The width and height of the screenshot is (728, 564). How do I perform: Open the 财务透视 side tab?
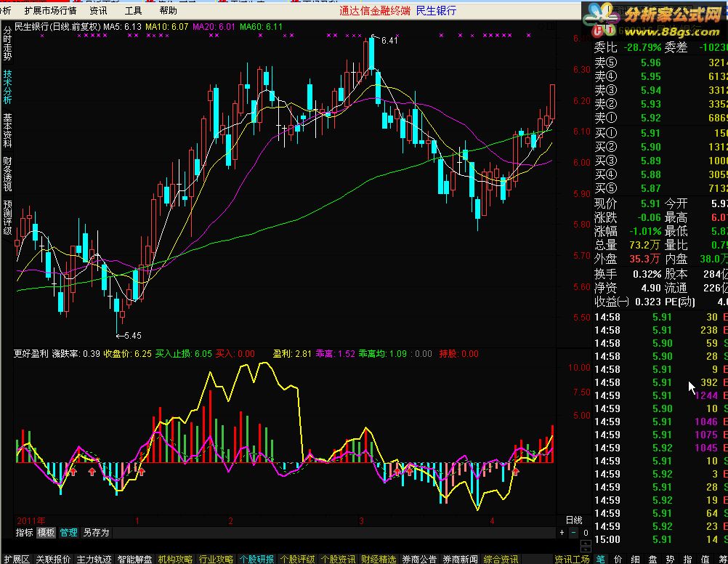(x=7, y=174)
